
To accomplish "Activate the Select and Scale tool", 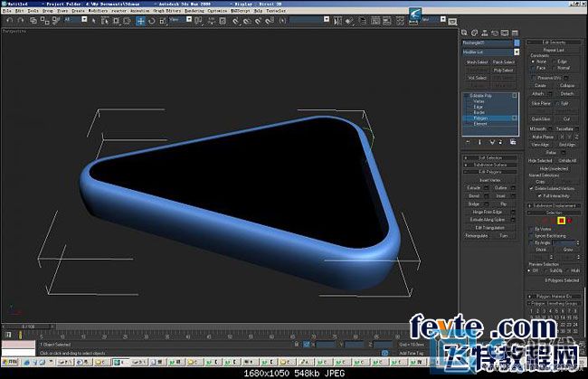I will 163,21.
